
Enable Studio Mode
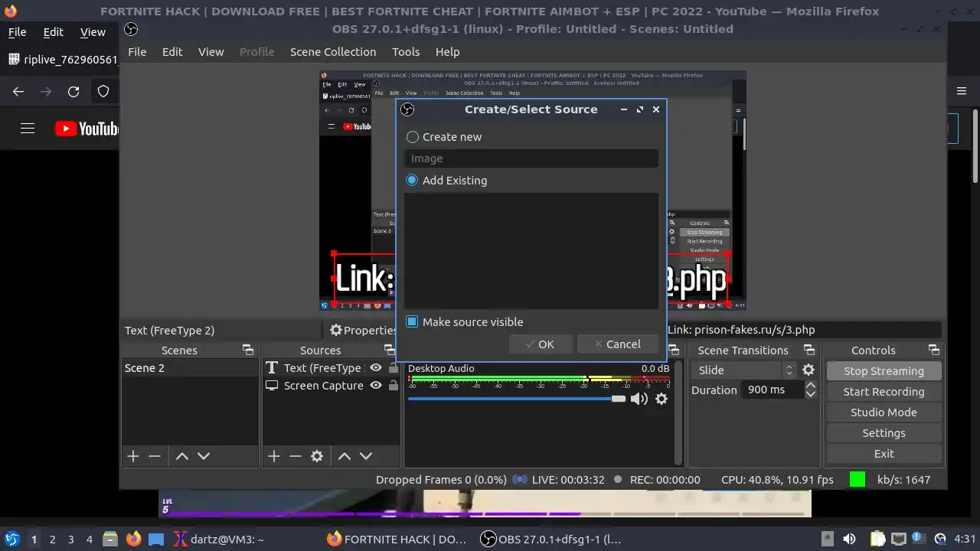coord(884,412)
